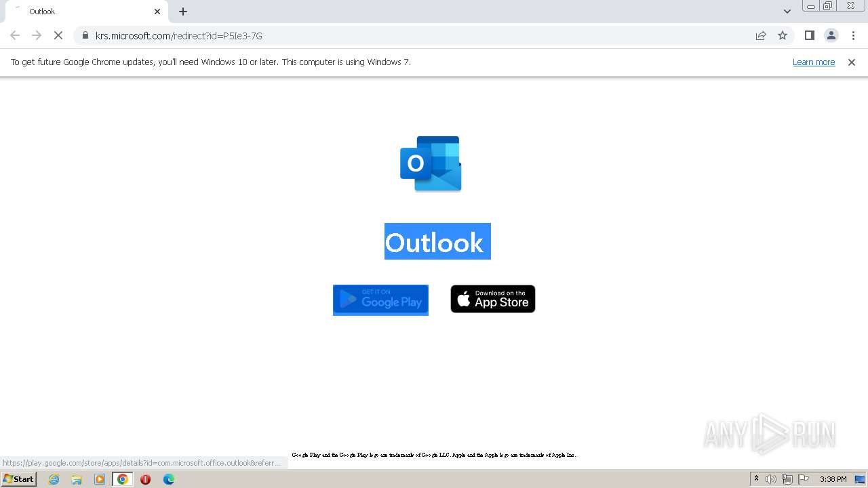Image resolution: width=868 pixels, height=488 pixels.
Task: Click the taskbar clock 3:38 PM
Action: [833, 479]
